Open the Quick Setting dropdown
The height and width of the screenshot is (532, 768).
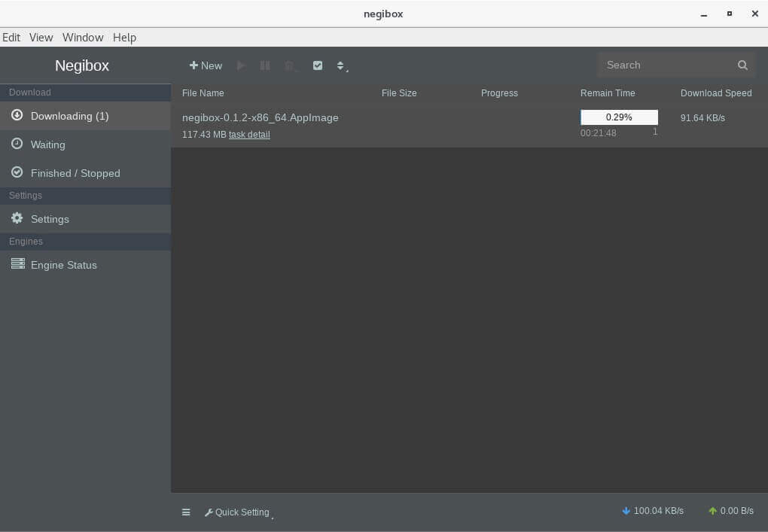(239, 512)
